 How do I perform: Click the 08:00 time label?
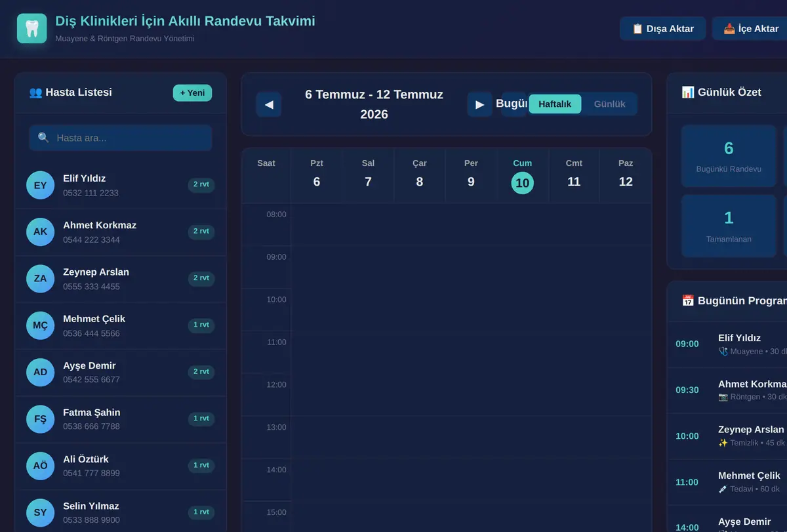pos(276,215)
